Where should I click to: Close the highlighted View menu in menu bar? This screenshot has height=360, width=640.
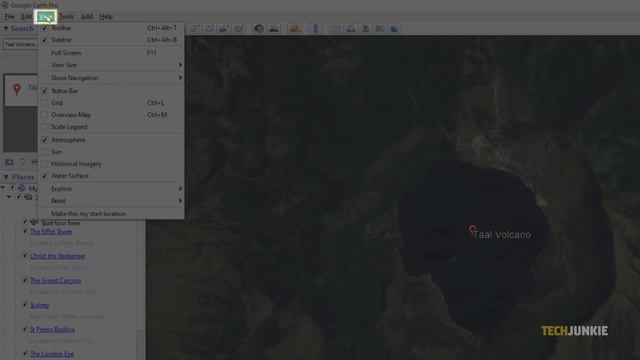click(x=45, y=16)
